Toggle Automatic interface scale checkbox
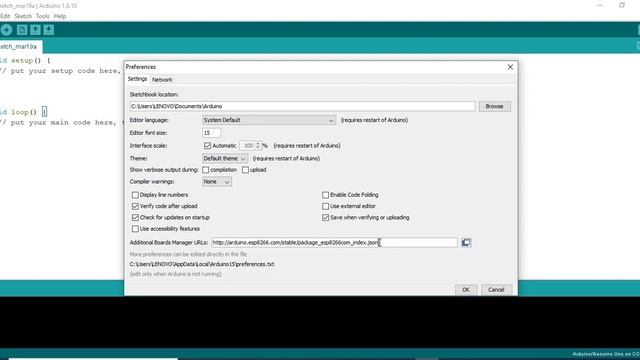 coord(207,146)
